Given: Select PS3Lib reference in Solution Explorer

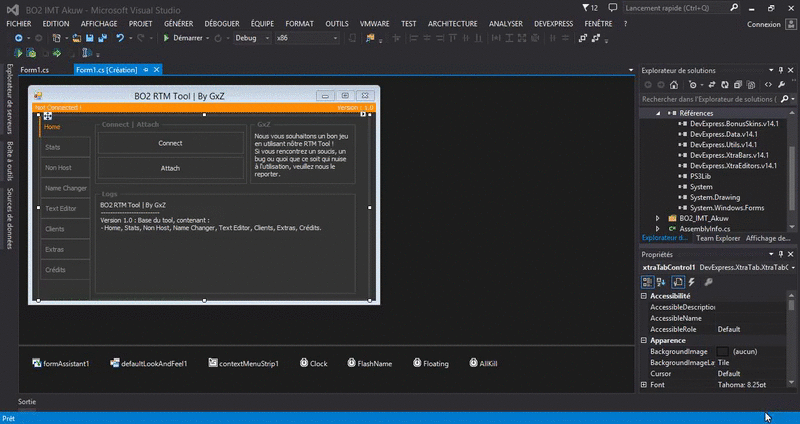Looking at the screenshot, I should pos(700,176).
